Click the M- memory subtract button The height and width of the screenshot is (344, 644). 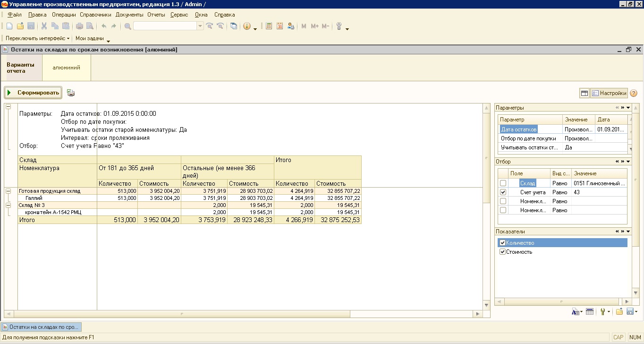click(x=325, y=26)
